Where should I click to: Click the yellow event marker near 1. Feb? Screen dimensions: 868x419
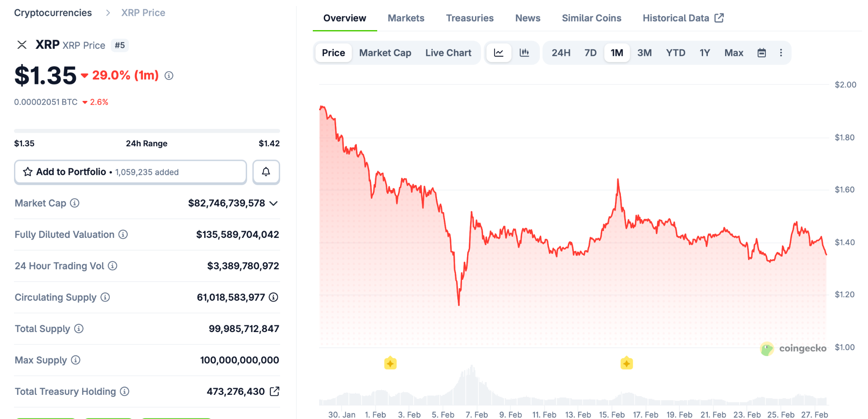coord(390,363)
